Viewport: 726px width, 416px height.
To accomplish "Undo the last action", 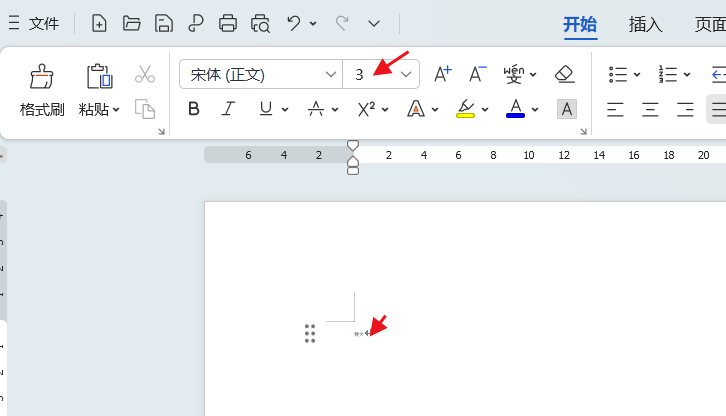I will click(x=294, y=23).
